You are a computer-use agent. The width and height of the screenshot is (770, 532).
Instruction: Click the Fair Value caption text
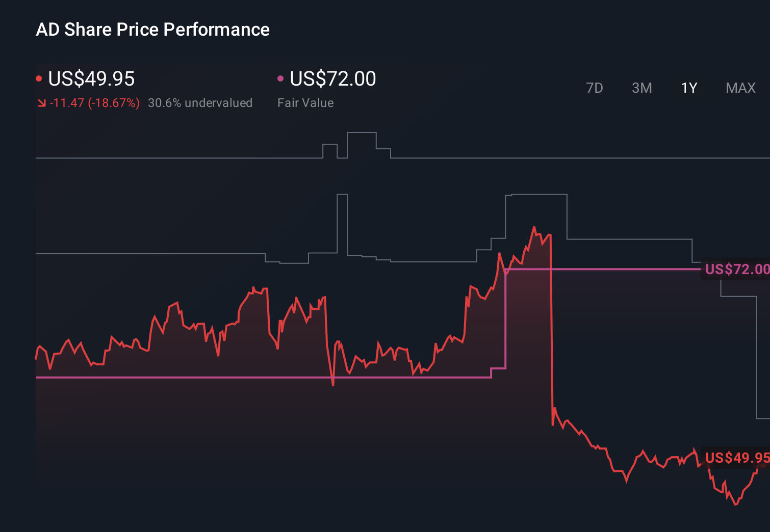(x=305, y=102)
